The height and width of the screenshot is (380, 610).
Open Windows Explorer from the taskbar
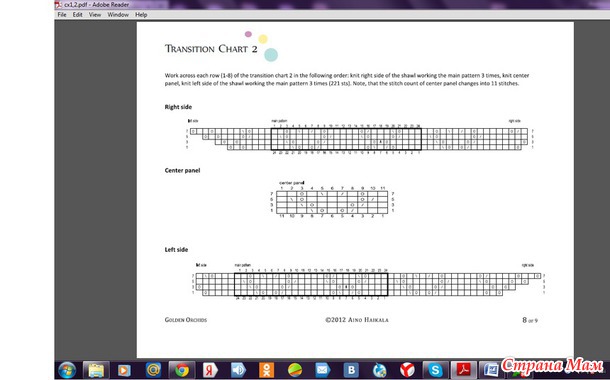click(96, 370)
